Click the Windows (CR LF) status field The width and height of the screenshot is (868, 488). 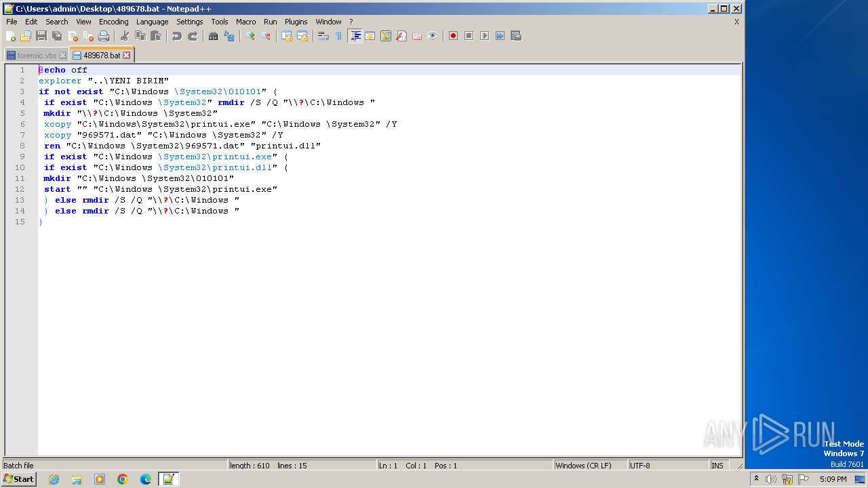point(590,466)
